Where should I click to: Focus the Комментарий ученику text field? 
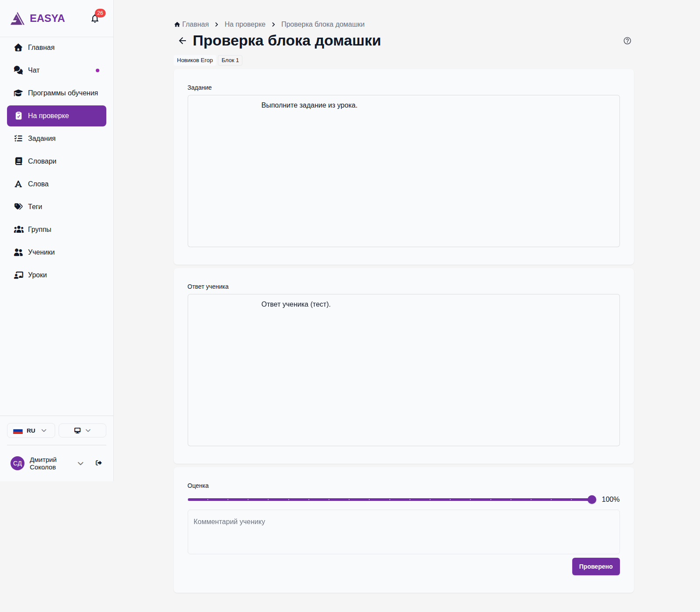pos(403,532)
